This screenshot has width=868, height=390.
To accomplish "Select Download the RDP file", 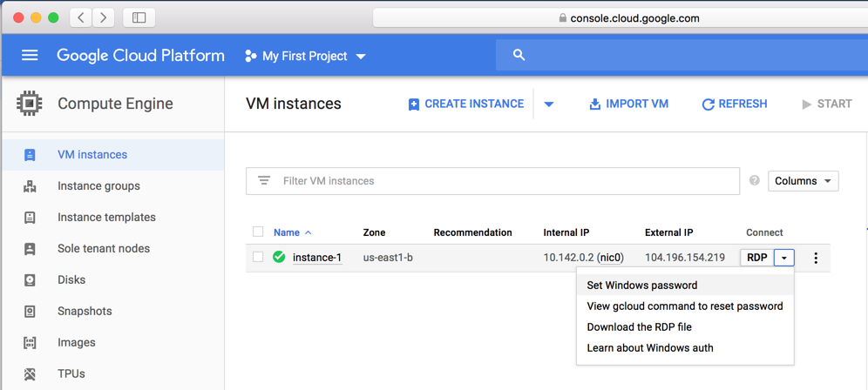I will pos(640,327).
